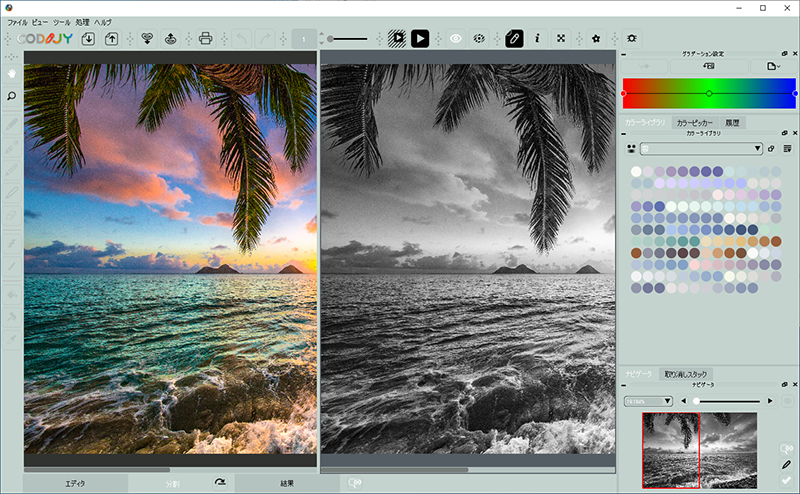Click the redo arrow in the toolbar

tap(265, 39)
